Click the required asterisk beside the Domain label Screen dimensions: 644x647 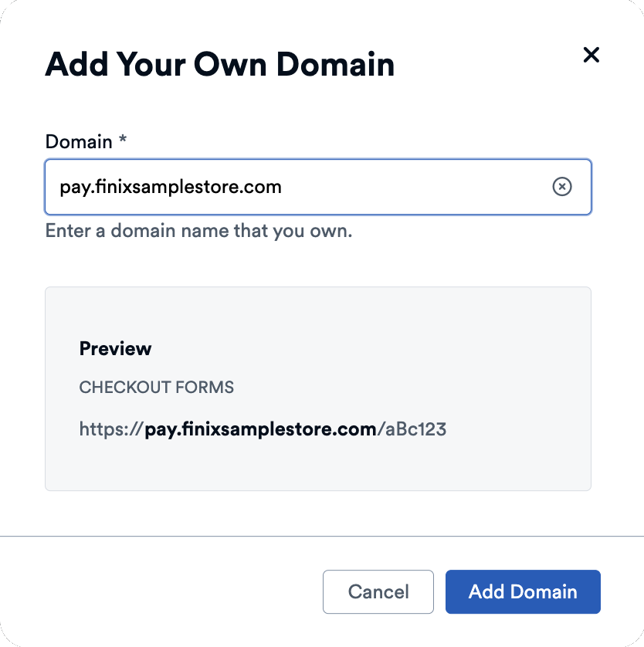pyautogui.click(x=122, y=141)
